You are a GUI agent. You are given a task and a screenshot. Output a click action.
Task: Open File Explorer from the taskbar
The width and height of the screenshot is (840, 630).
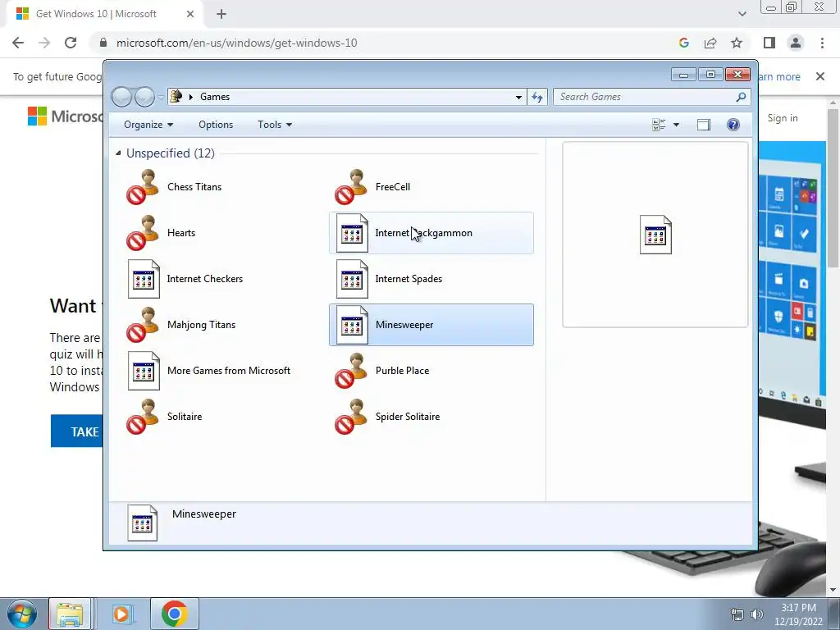pos(71,614)
